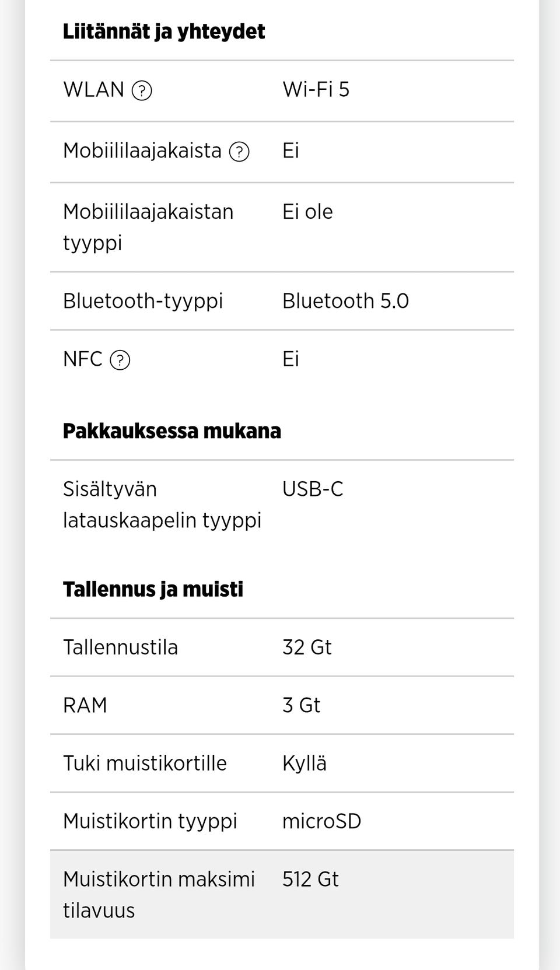Select the microSD value text
Image resolution: width=560 pixels, height=970 pixels.
pyautogui.click(x=321, y=821)
